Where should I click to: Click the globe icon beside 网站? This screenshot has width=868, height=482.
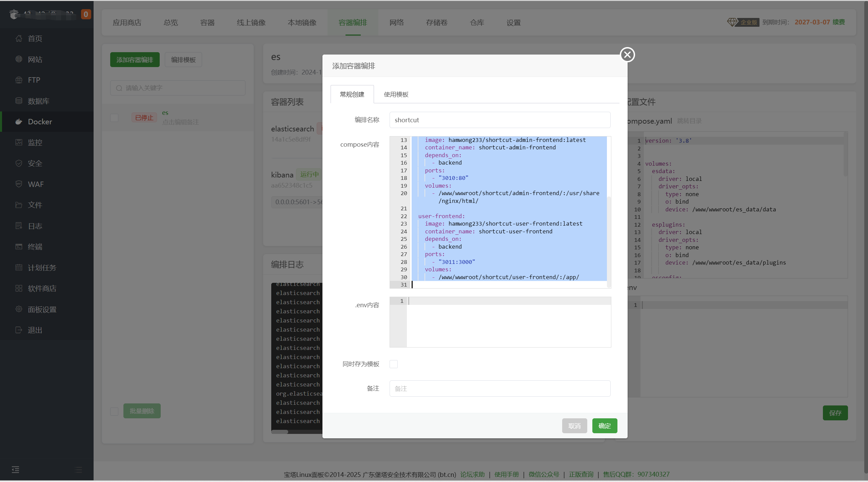tap(19, 59)
